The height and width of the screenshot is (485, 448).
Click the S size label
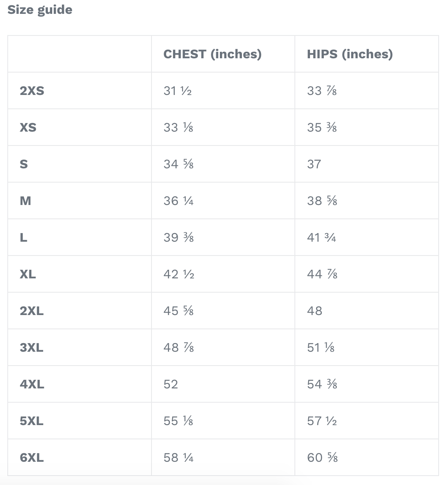[24, 164]
